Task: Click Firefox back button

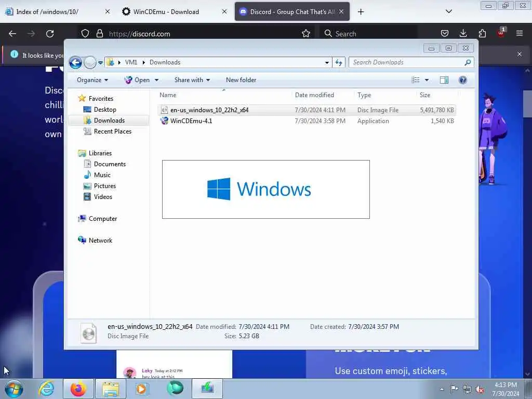Action: tap(12, 34)
